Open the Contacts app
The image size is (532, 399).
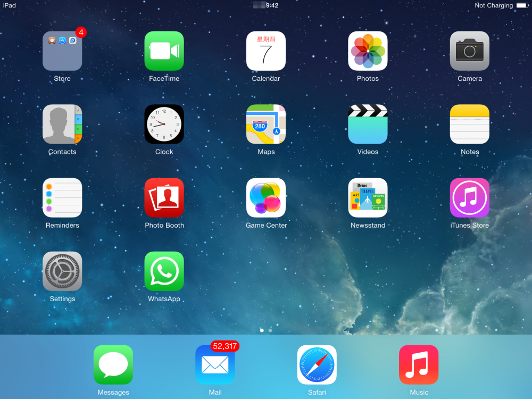tap(62, 124)
